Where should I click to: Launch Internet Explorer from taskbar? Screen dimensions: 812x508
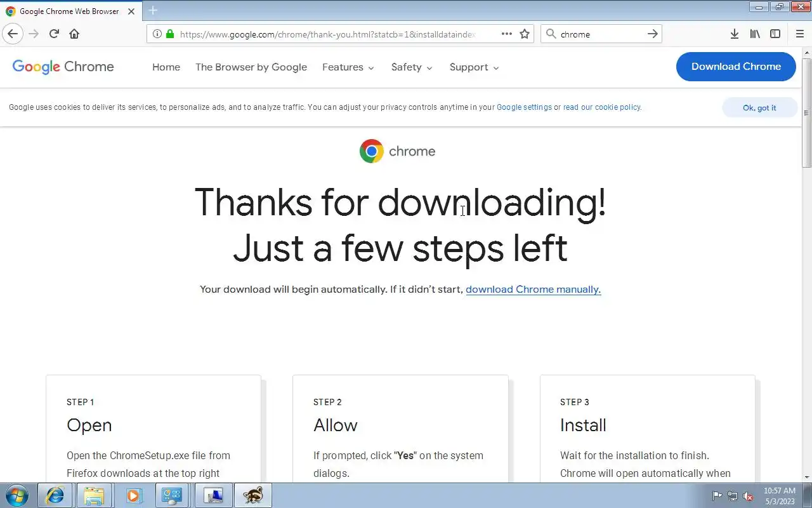pyautogui.click(x=55, y=495)
